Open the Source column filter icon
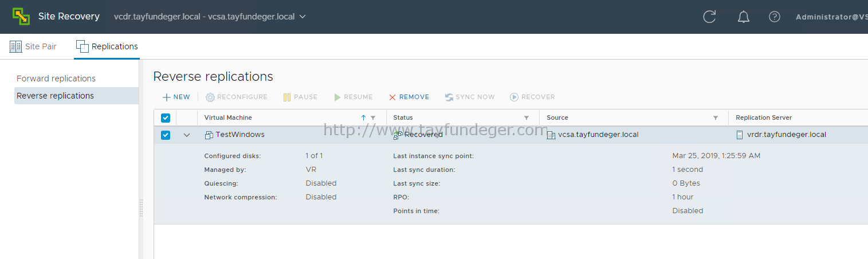 pyautogui.click(x=716, y=117)
